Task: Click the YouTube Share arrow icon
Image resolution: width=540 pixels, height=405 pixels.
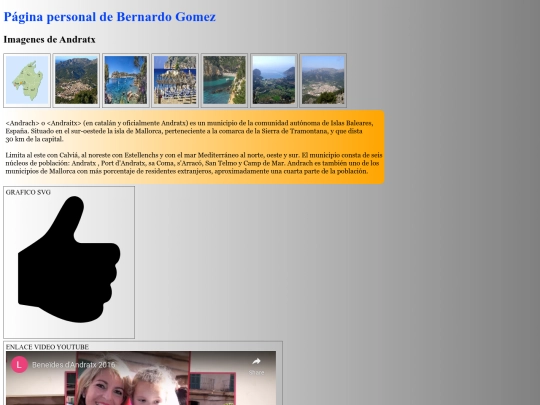Action: point(256,362)
